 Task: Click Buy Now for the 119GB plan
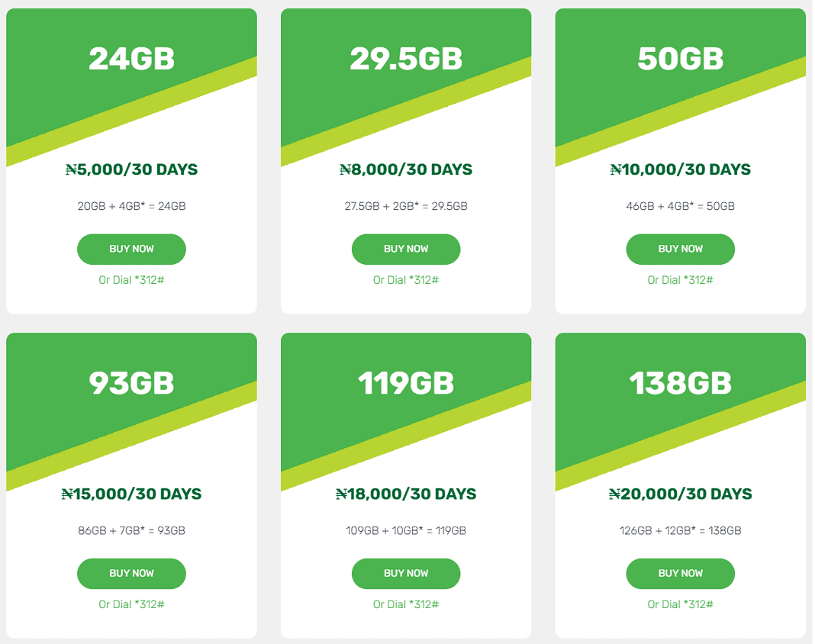point(405,573)
